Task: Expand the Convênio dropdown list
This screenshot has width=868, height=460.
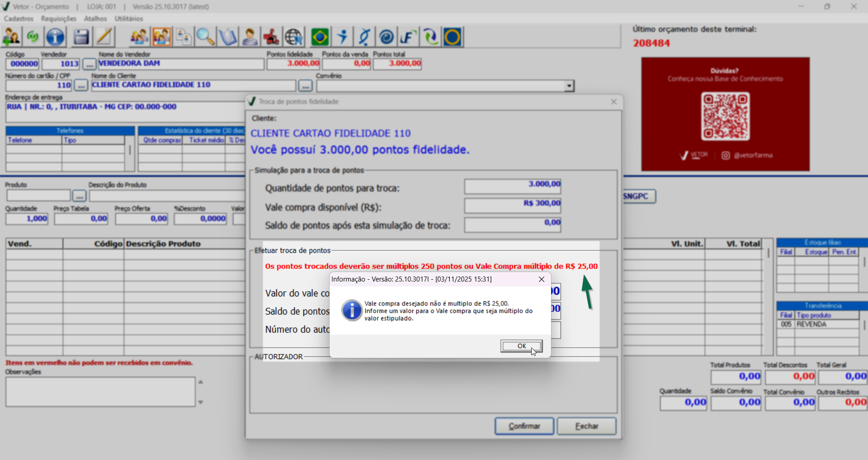Action: pyautogui.click(x=569, y=86)
